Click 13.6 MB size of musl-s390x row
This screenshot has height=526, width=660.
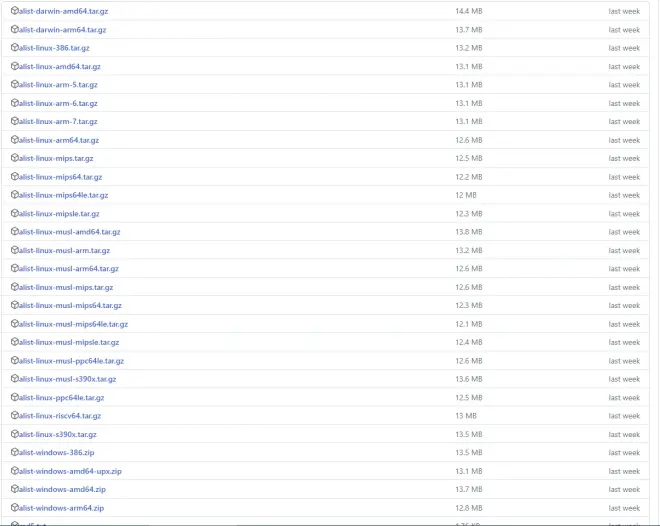click(468, 379)
